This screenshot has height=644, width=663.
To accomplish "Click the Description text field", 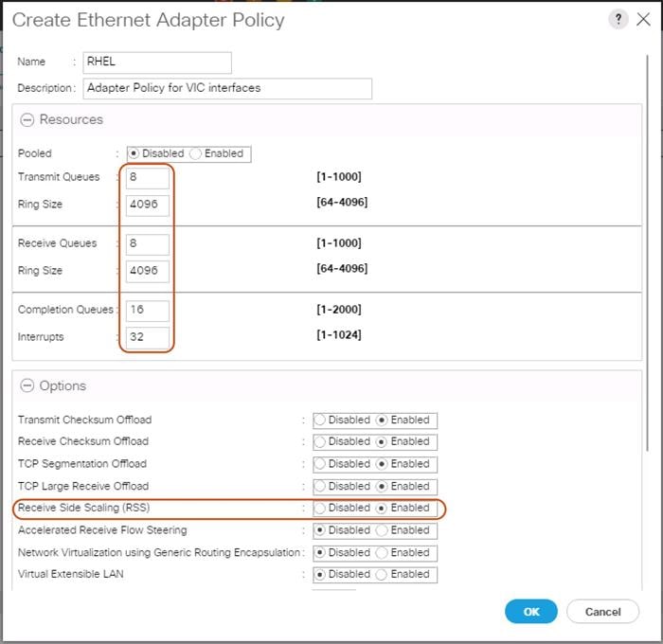I will [227, 88].
